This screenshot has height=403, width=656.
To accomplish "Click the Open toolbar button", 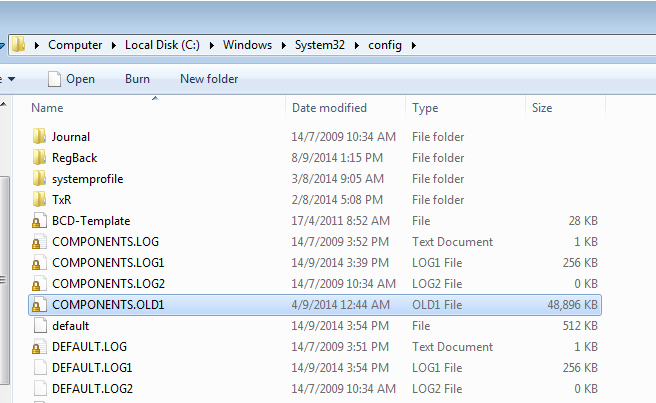I will [72, 79].
